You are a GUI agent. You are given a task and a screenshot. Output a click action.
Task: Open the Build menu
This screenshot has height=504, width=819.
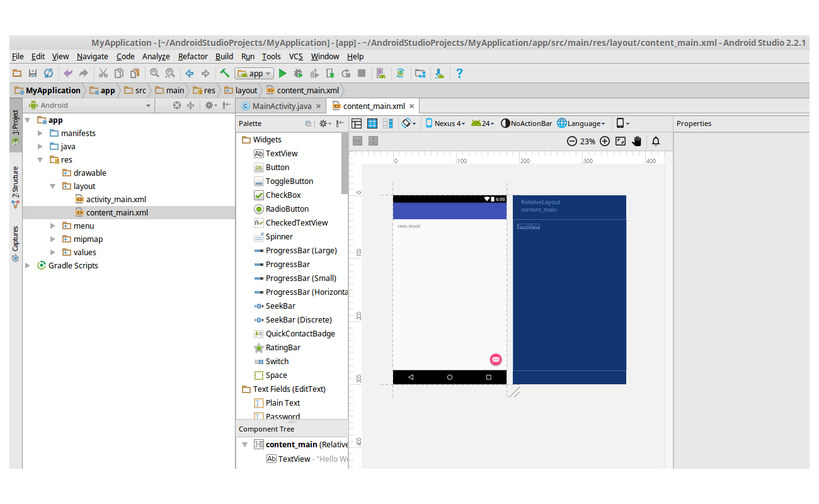224,56
